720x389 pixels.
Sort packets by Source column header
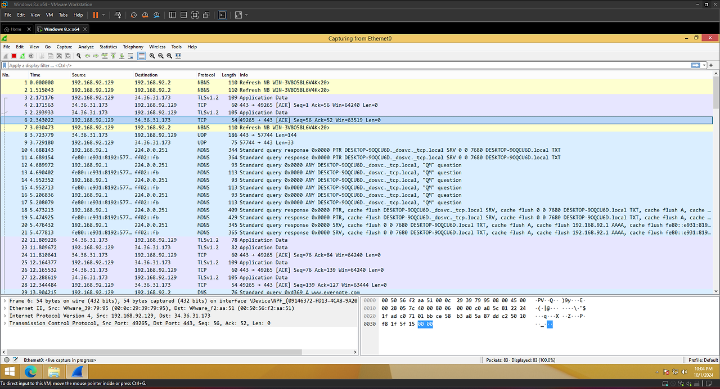tap(79, 75)
